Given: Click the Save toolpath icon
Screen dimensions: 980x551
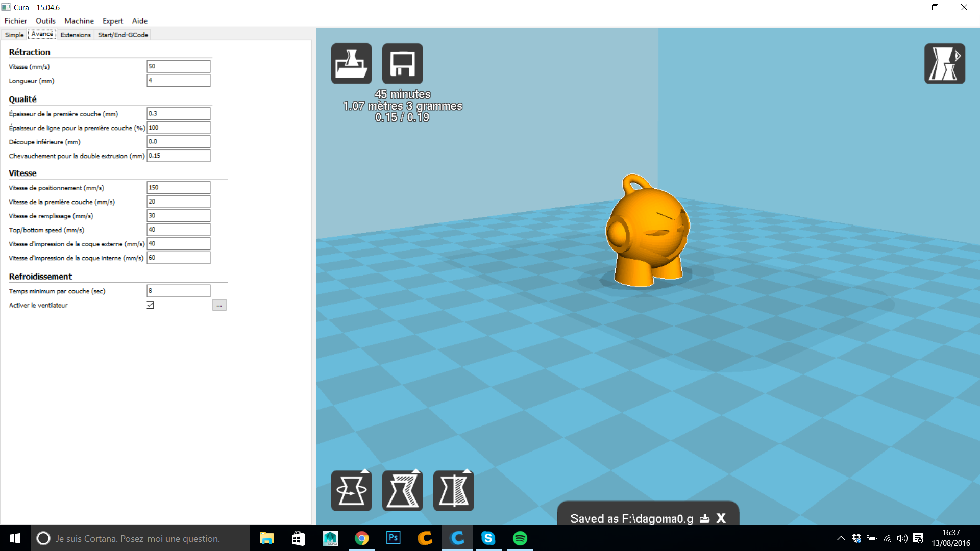Looking at the screenshot, I should (x=402, y=63).
